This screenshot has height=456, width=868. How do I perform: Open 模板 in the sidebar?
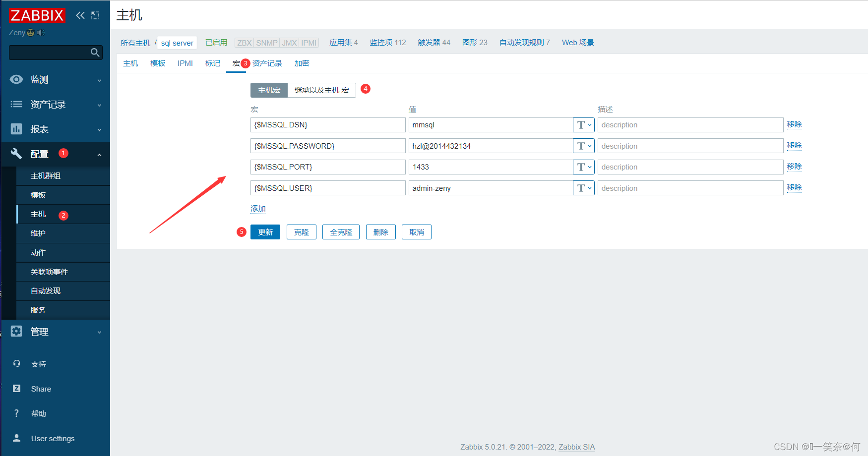63,195
